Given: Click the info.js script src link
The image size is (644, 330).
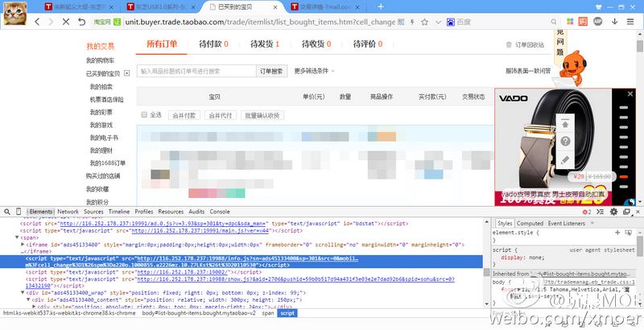Looking at the screenshot, I should [247, 258].
